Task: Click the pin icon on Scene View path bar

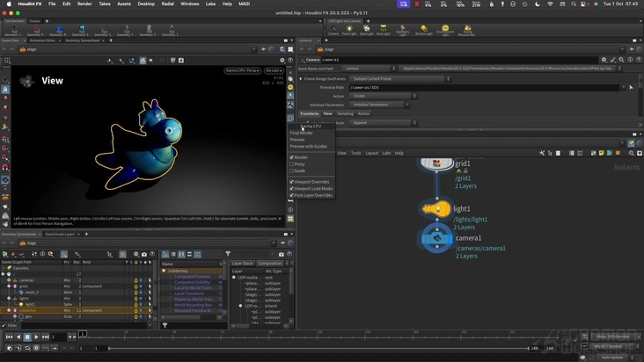Action: pos(263,49)
